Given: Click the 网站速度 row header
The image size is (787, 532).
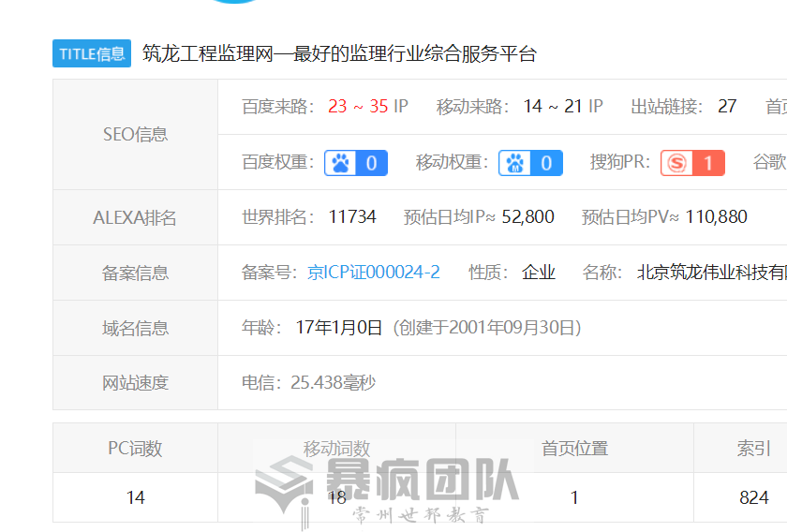Looking at the screenshot, I should [x=136, y=383].
